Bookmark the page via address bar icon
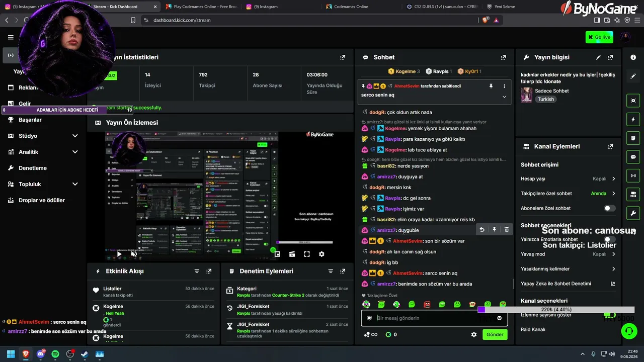 point(133,20)
